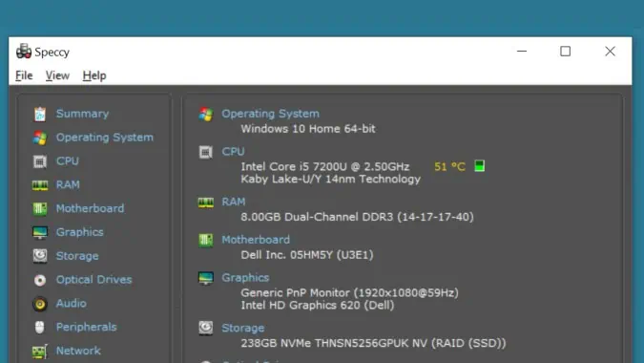Image resolution: width=644 pixels, height=363 pixels.
Task: Open the CPU heading link in summary
Action: pyautogui.click(x=234, y=152)
